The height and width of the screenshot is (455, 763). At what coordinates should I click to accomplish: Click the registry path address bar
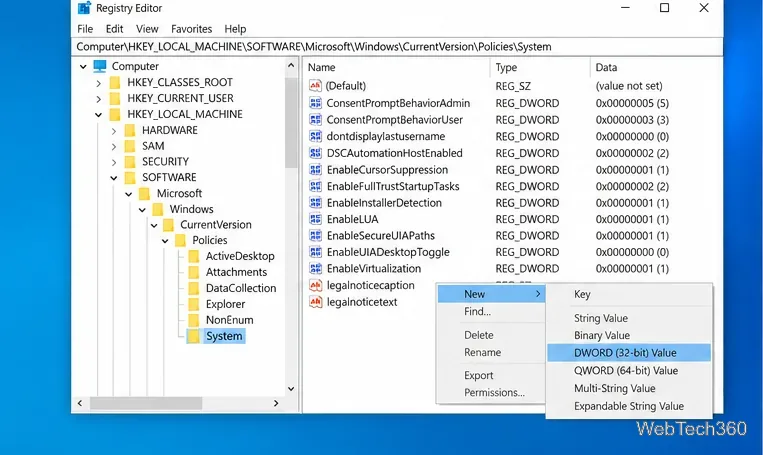click(397, 47)
